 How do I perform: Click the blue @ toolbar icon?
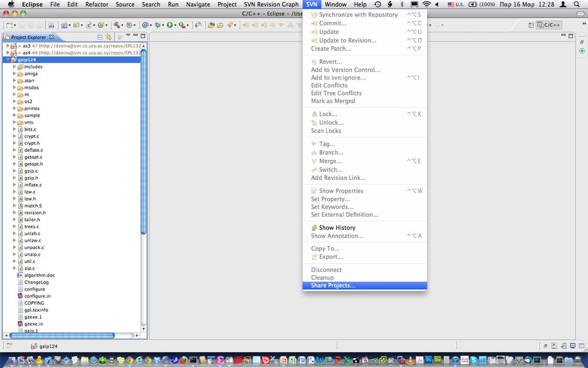(x=145, y=25)
